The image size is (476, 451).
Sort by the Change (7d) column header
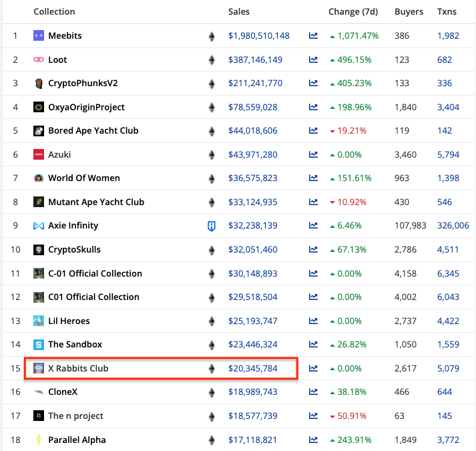click(354, 11)
